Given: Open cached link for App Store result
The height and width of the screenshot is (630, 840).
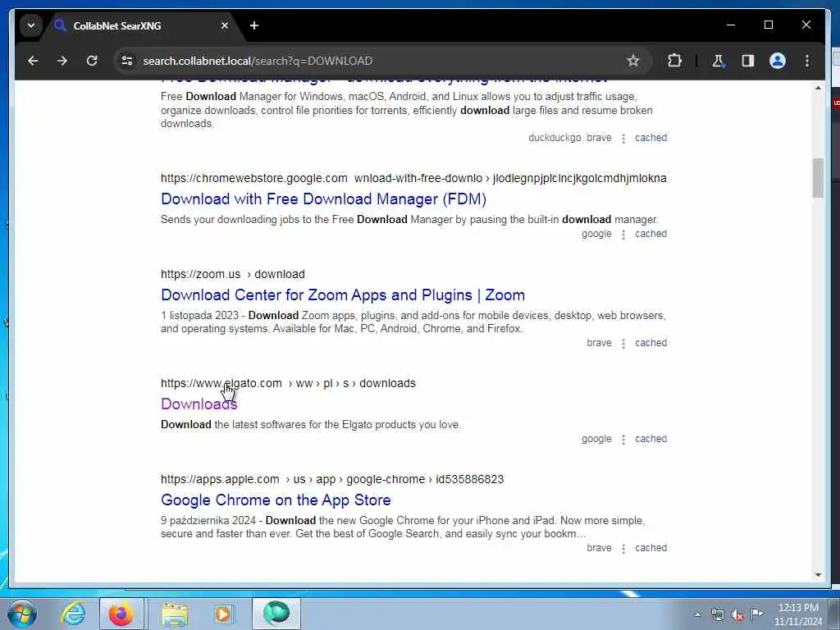Looking at the screenshot, I should pos(651,548).
